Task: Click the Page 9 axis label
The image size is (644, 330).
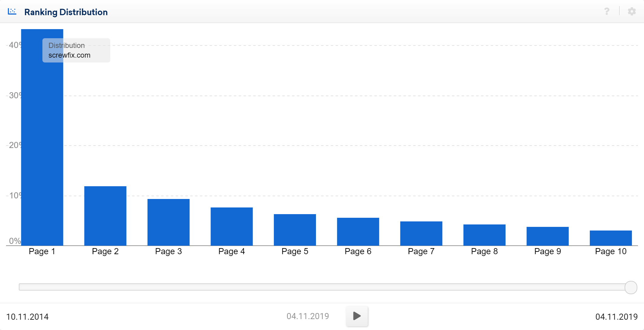Action: [x=548, y=251]
